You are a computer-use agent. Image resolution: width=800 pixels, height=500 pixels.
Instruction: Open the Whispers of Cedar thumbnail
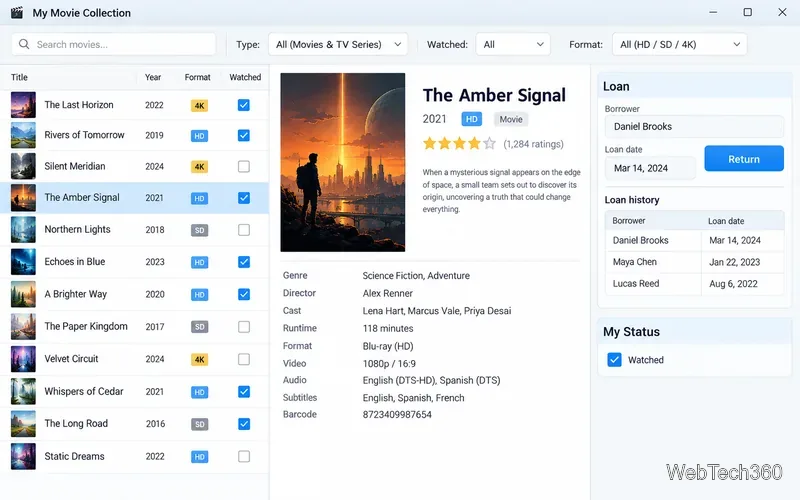coord(23,391)
